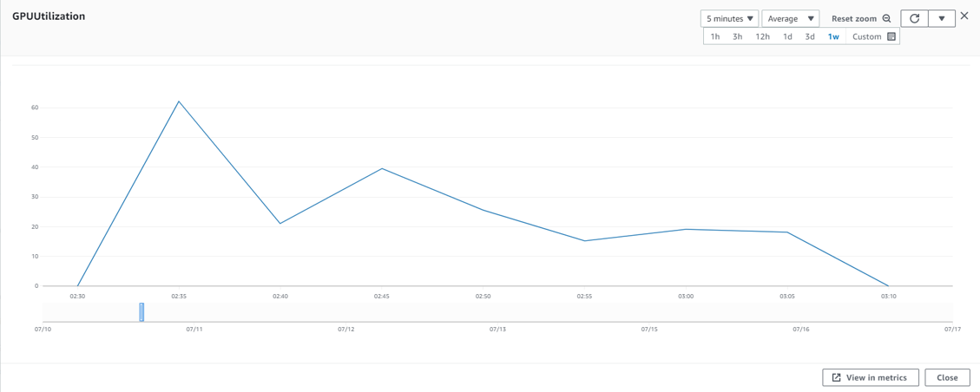This screenshot has height=392, width=980.
Task: Select the 1w time range
Action: pos(833,36)
